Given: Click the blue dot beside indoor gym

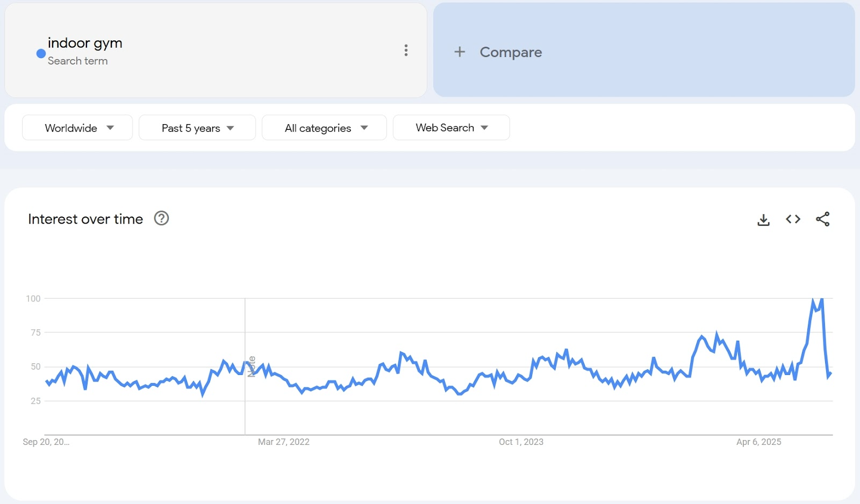Looking at the screenshot, I should tap(41, 53).
